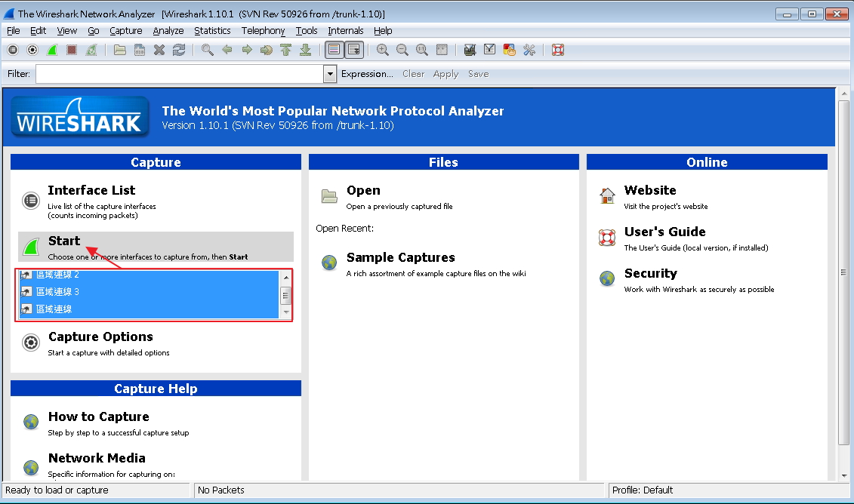Edit capture filters toolbar icon
The height and width of the screenshot is (504, 854).
point(470,50)
